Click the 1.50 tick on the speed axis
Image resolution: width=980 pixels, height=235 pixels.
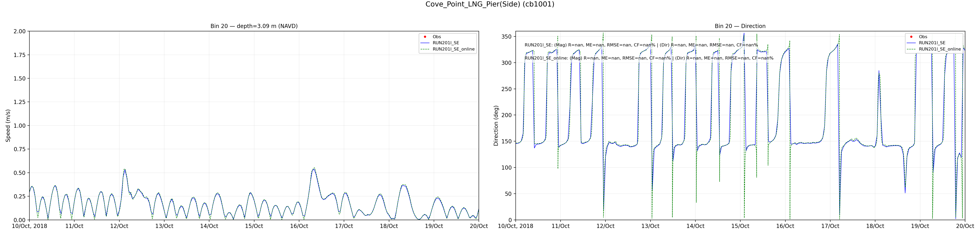pos(19,78)
